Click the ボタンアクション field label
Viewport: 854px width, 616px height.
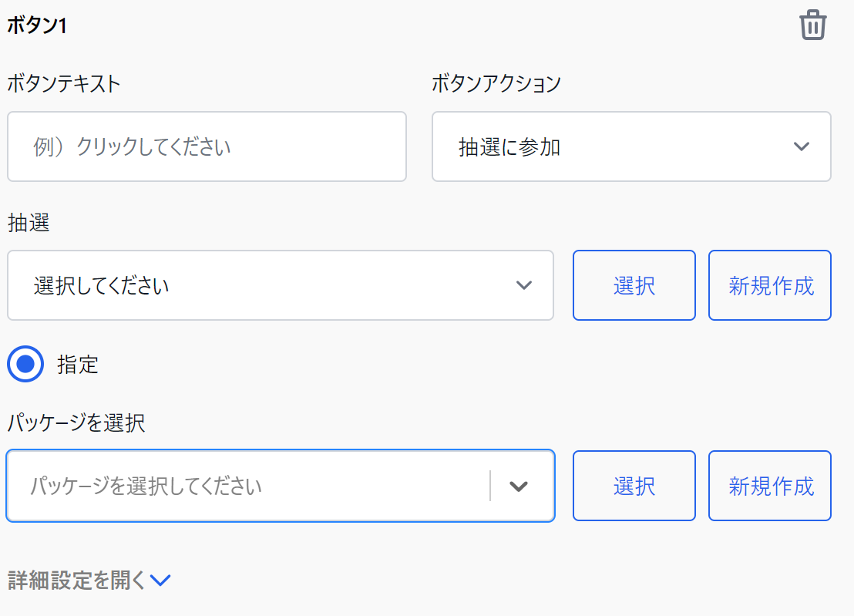[496, 83]
